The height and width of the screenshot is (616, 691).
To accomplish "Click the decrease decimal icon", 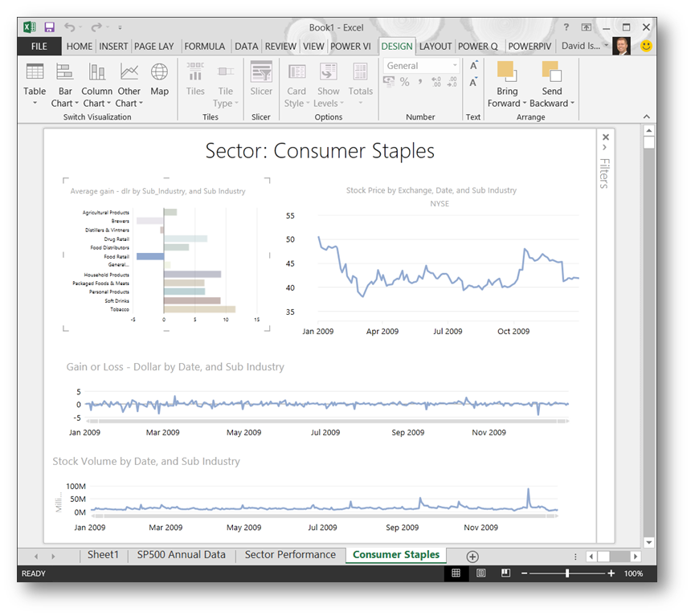I will click(452, 81).
